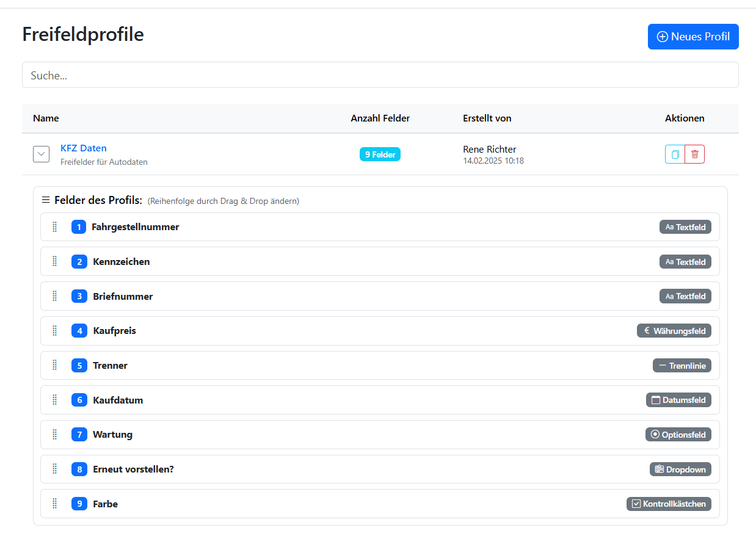Screen dimensions: 756x536
Task: Click the Name column header
Action: click(x=46, y=118)
